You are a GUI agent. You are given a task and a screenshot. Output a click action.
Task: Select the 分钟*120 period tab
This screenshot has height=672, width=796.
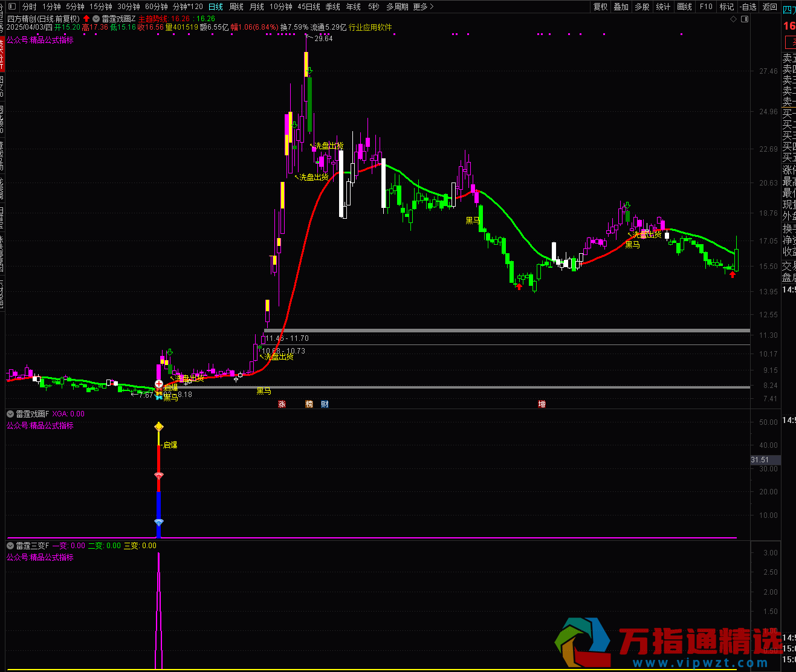point(188,7)
